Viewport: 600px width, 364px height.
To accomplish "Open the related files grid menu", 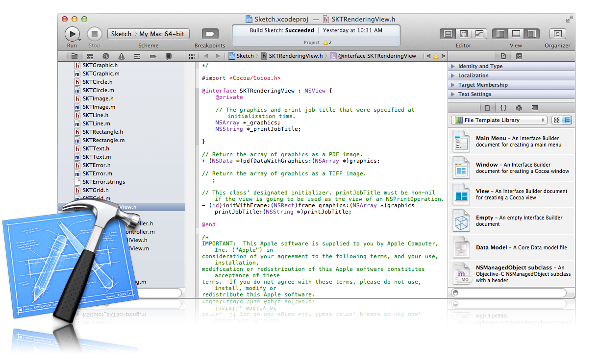I will pos(192,56).
